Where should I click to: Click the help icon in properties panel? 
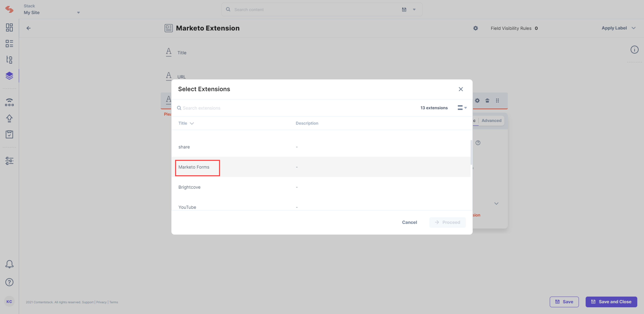(x=478, y=143)
